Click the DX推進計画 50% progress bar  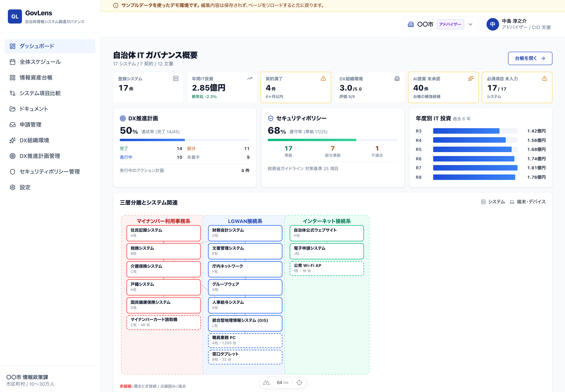184,140
